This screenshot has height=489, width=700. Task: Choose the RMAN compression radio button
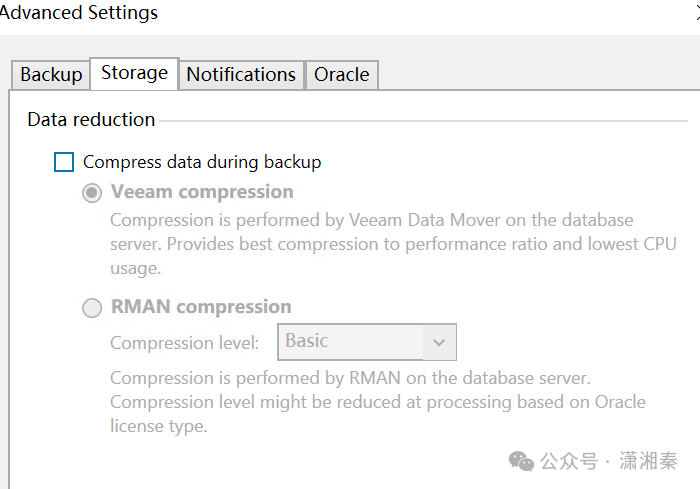92,308
